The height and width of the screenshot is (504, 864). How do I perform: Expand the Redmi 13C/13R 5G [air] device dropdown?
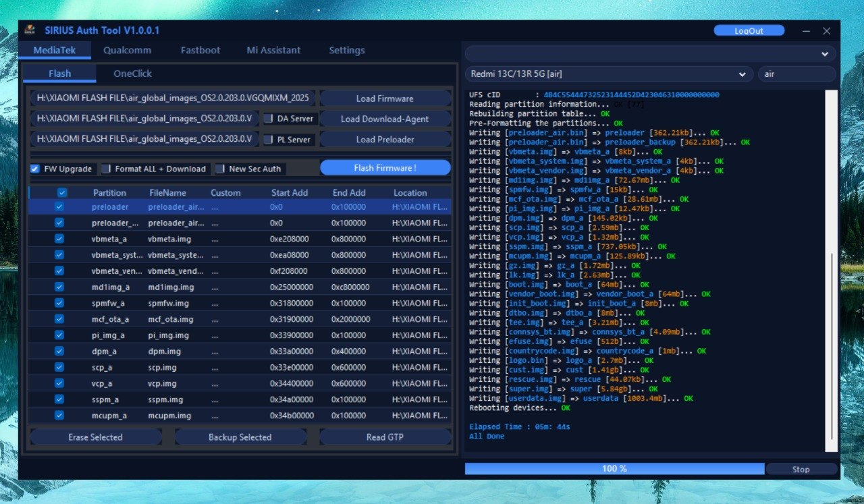609,74
